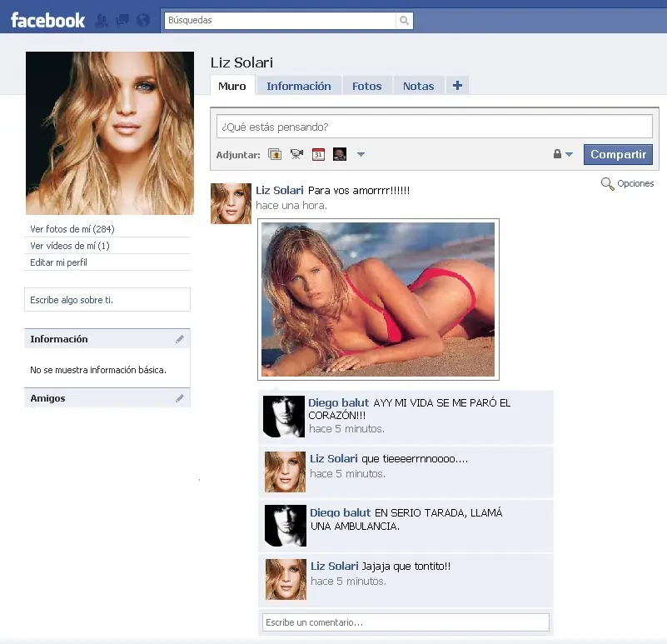
Task: Click the large Liz Solari profile picture
Action: pos(110,133)
